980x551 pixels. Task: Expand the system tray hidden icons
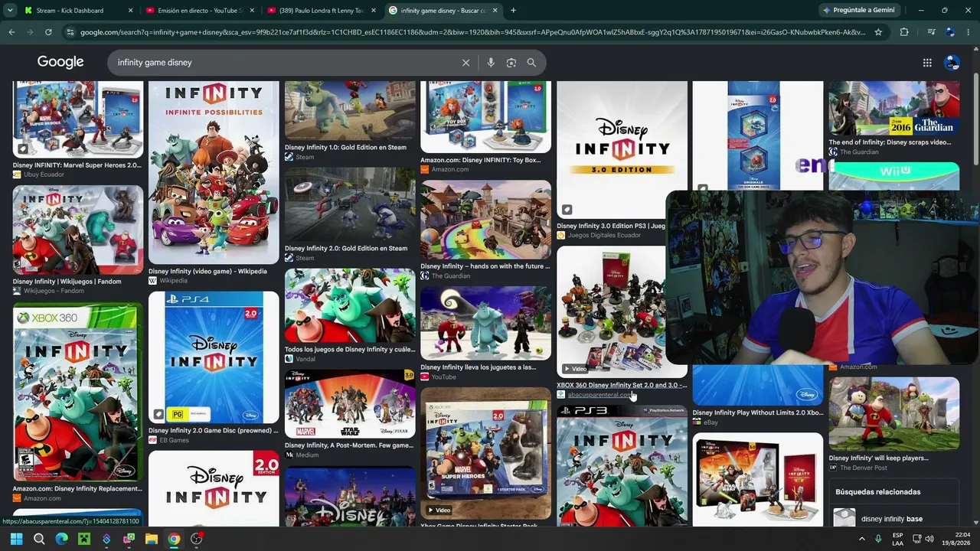861,539
